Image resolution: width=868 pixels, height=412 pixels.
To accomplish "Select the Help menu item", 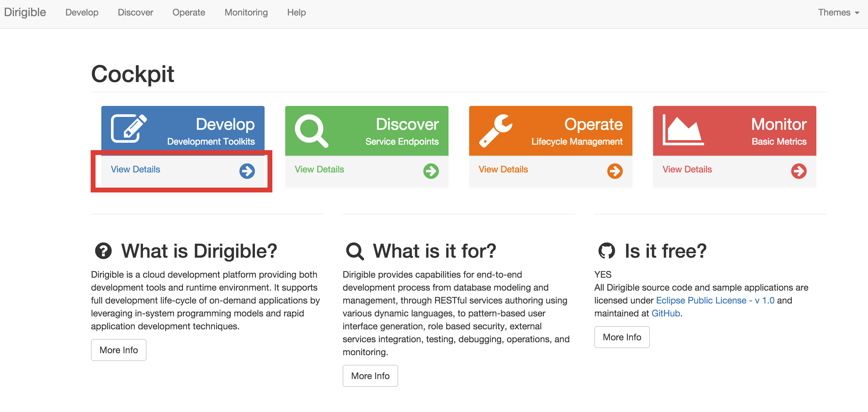I will 296,13.
